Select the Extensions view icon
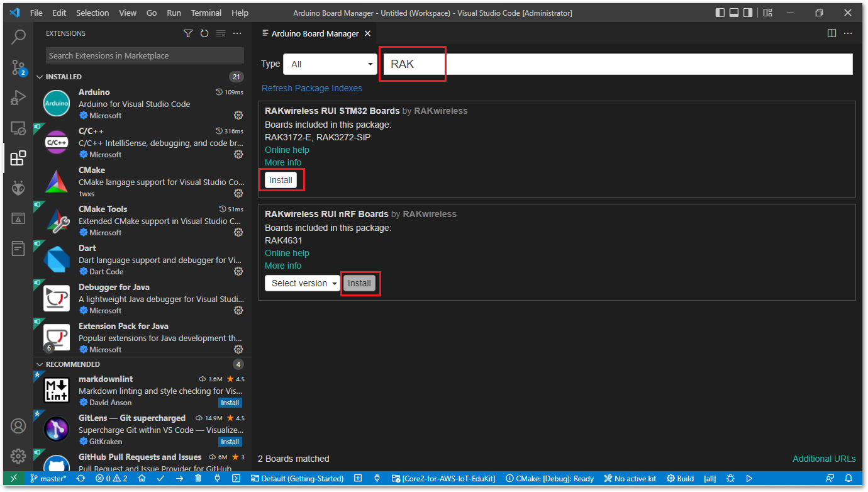Screen dimensions: 868x492 18,158
